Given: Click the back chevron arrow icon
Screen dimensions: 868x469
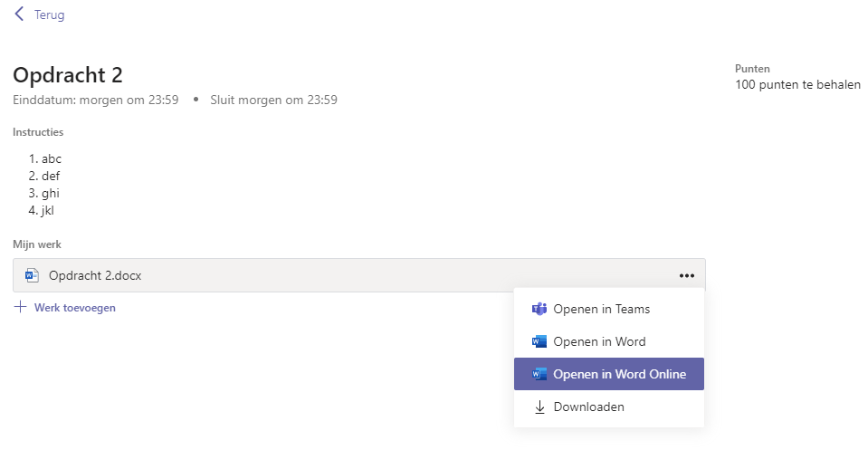Looking at the screenshot, I should (19, 14).
